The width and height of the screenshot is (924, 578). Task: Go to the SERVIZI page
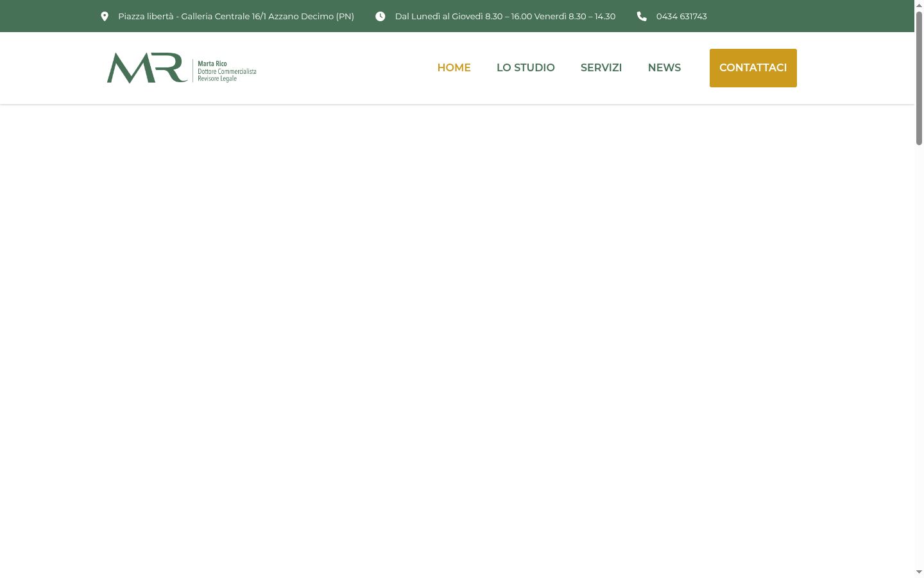pos(601,68)
